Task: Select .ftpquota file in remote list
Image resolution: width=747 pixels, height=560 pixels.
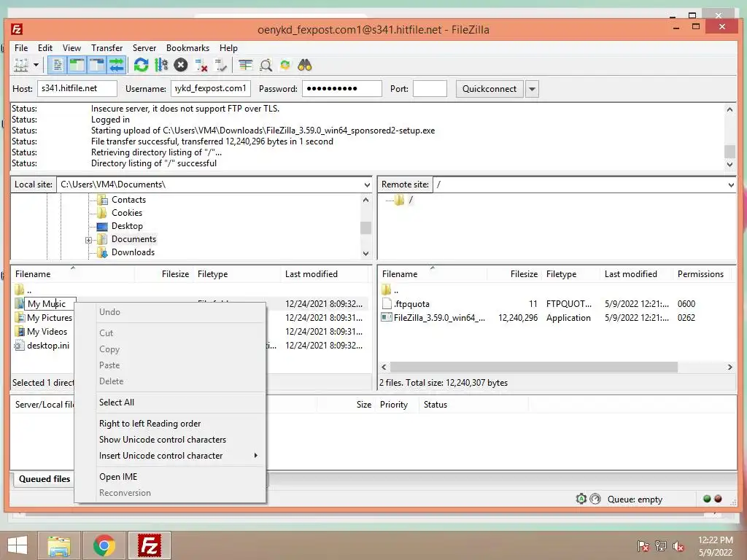Action: tap(411, 304)
